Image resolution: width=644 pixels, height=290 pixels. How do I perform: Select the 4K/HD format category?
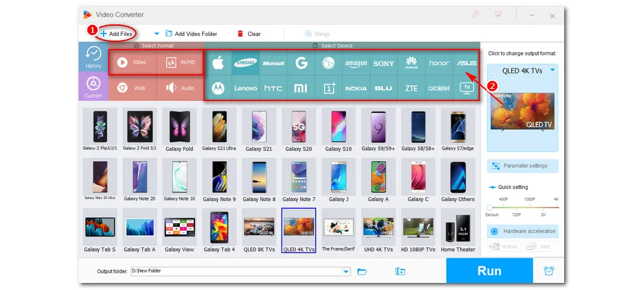[x=180, y=62]
